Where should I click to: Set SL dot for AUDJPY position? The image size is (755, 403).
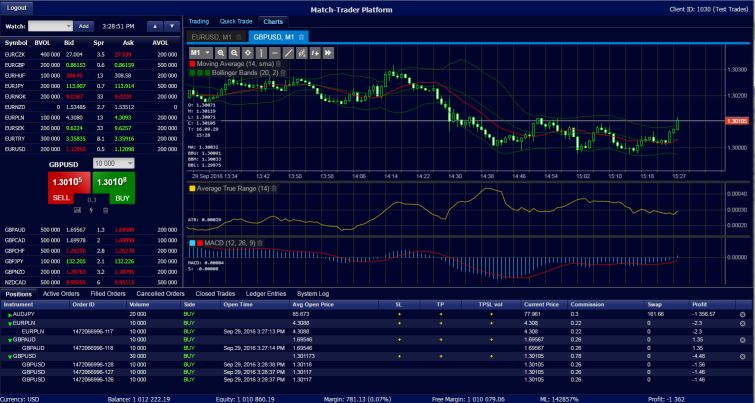coord(399,314)
